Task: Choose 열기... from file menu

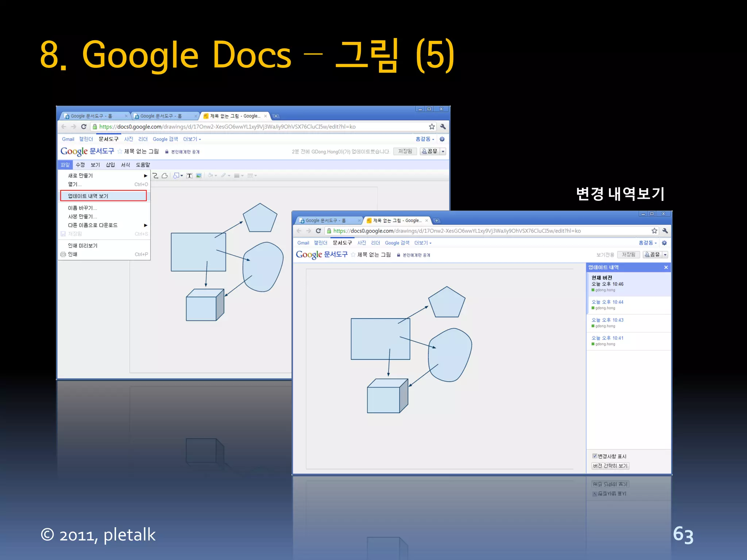Action: click(104, 184)
